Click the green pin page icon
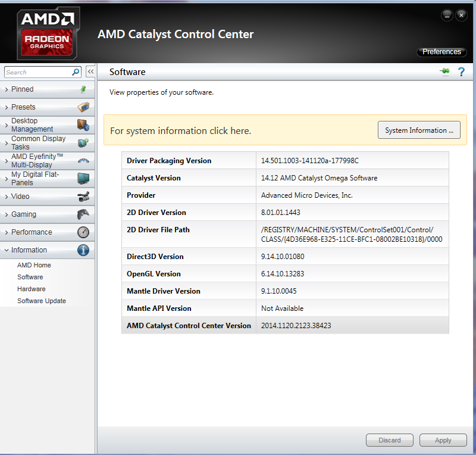The height and width of the screenshot is (455, 476). point(444,71)
